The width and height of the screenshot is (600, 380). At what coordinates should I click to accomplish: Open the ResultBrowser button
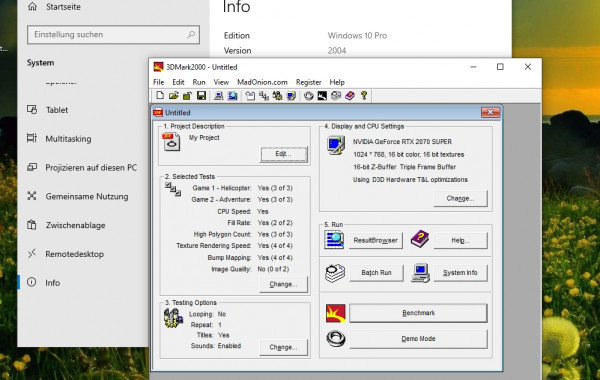click(x=375, y=240)
